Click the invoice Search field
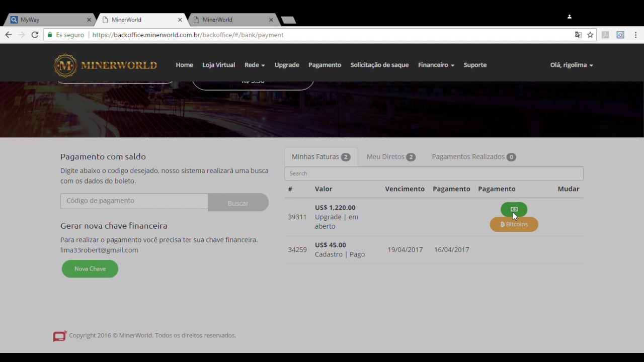644x362 pixels. (x=434, y=173)
